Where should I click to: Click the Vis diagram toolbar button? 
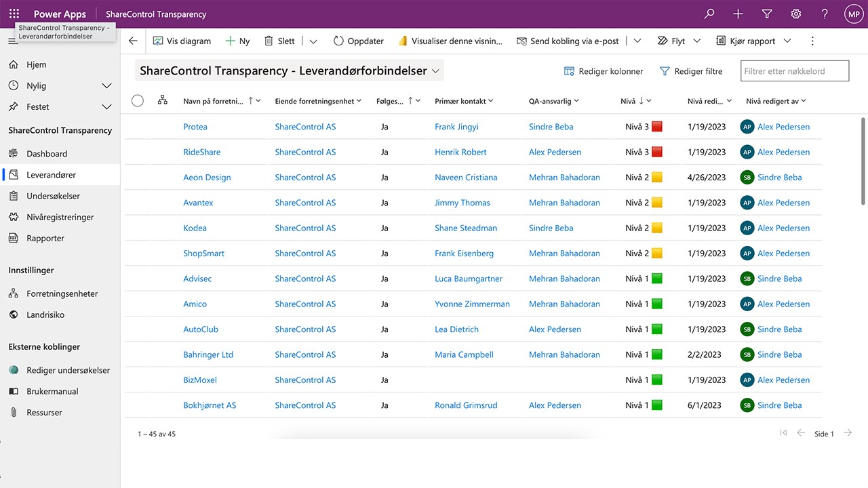[182, 41]
